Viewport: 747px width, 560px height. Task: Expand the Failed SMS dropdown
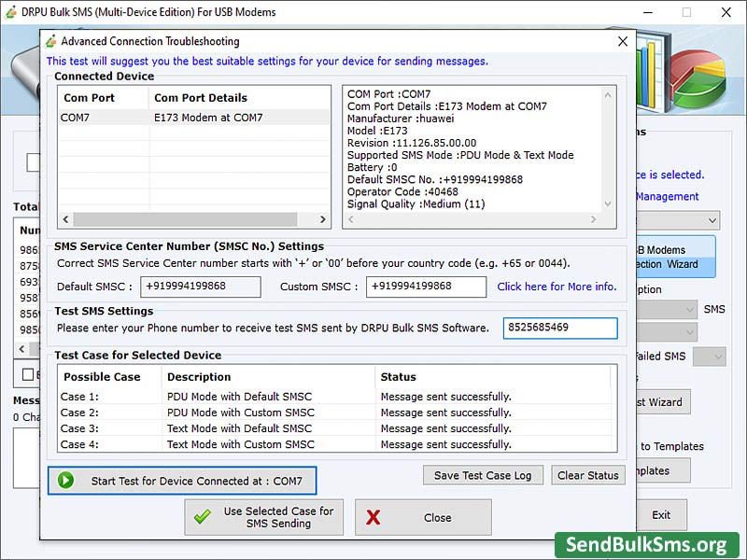point(712,354)
